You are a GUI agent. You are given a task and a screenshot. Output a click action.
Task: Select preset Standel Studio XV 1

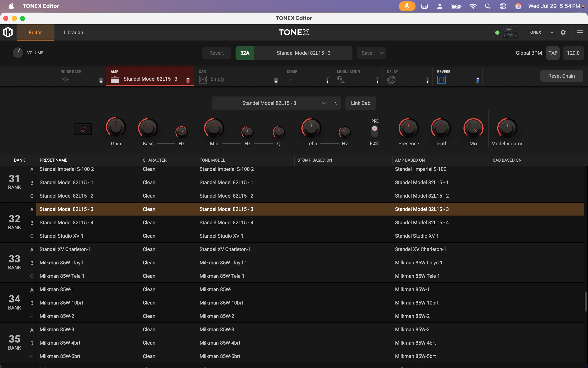pos(310,236)
